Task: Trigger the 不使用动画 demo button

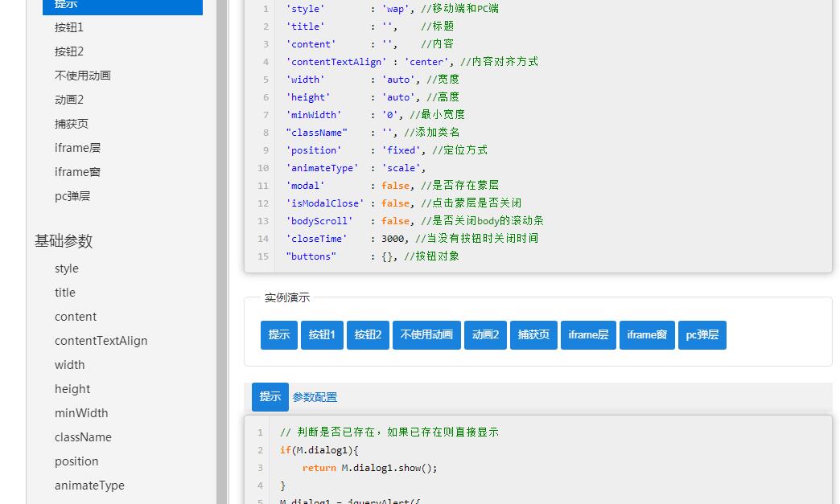Action: [426, 335]
